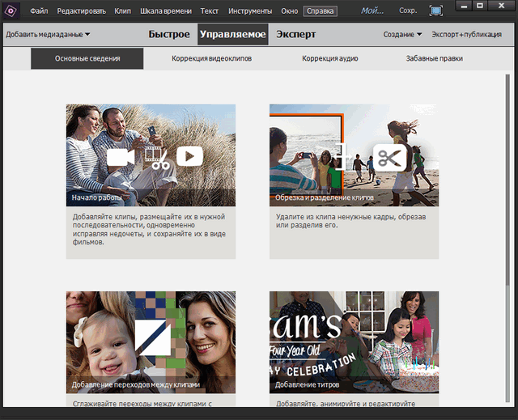Click the video camera icon on first tutorial
This screenshot has width=518, height=420.
121,157
